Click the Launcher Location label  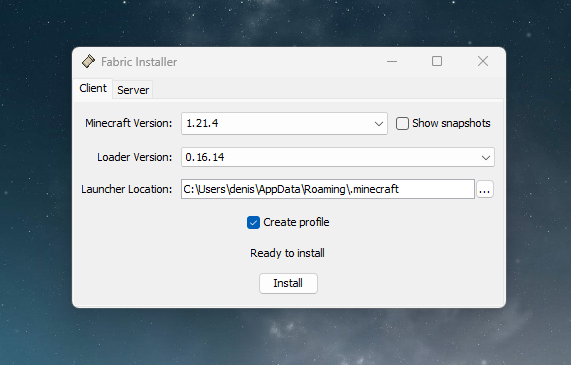tap(126, 189)
